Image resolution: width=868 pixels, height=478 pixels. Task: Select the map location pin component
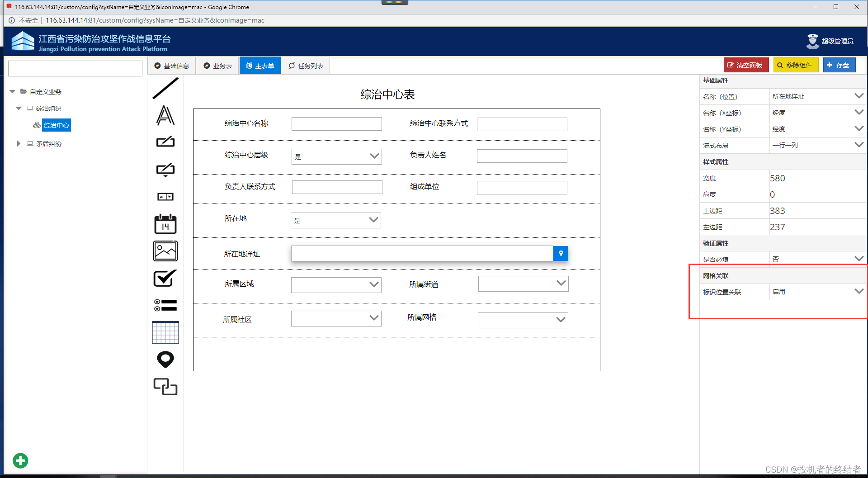point(165,360)
